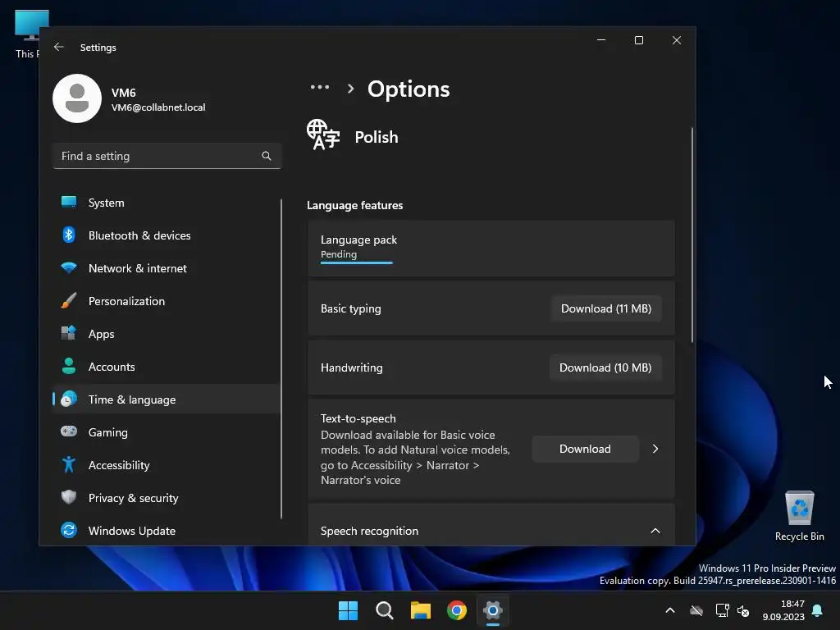Viewport: 840px width, 630px height.
Task: Click the Polish language icon
Action: coord(323,135)
